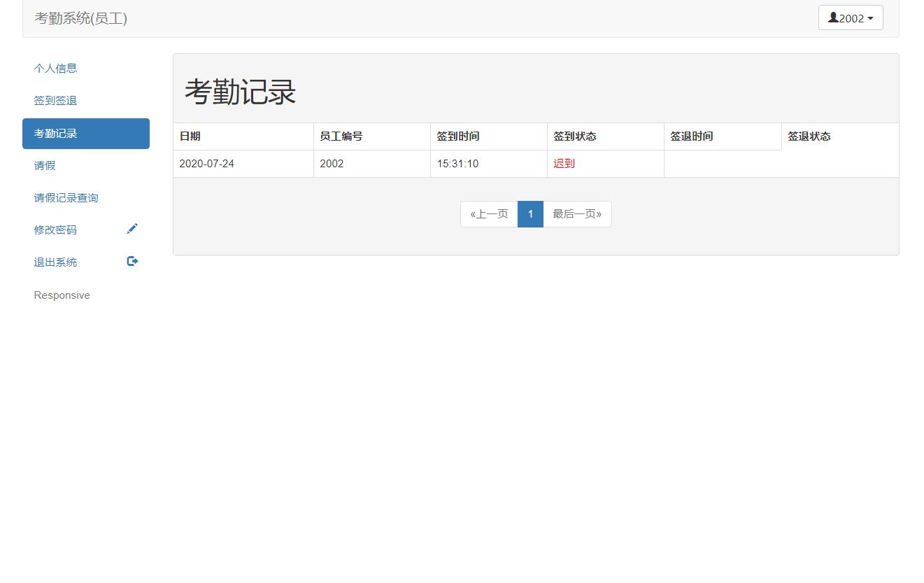This screenshot has height=583, width=924.
Task: Click the logout icon next to 退出系统
Action: pyautogui.click(x=132, y=261)
